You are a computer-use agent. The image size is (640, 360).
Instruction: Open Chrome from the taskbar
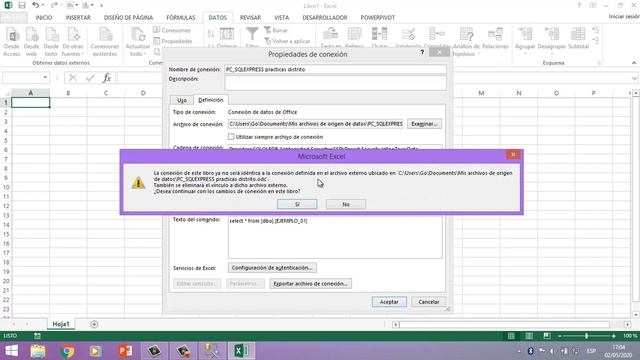point(67,351)
